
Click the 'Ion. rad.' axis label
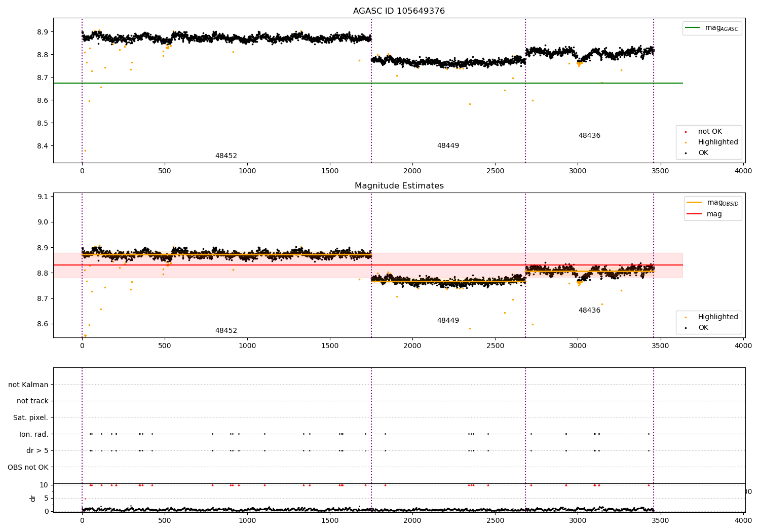tap(34, 434)
